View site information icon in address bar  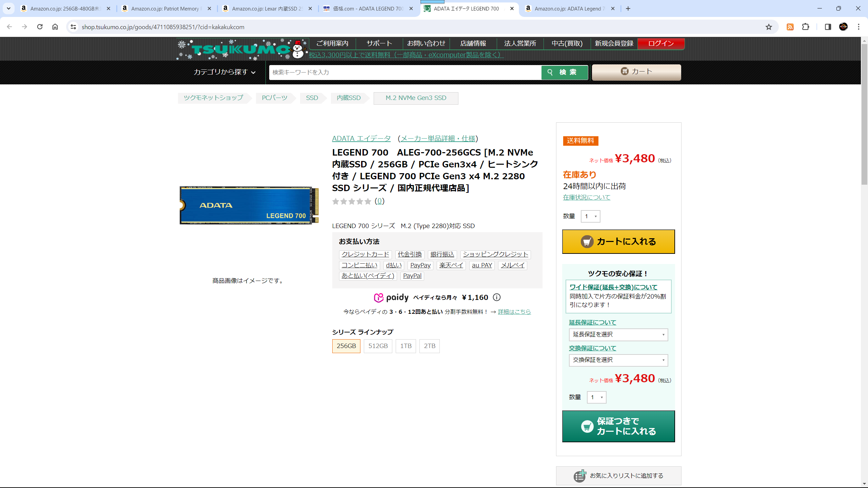pyautogui.click(x=73, y=27)
